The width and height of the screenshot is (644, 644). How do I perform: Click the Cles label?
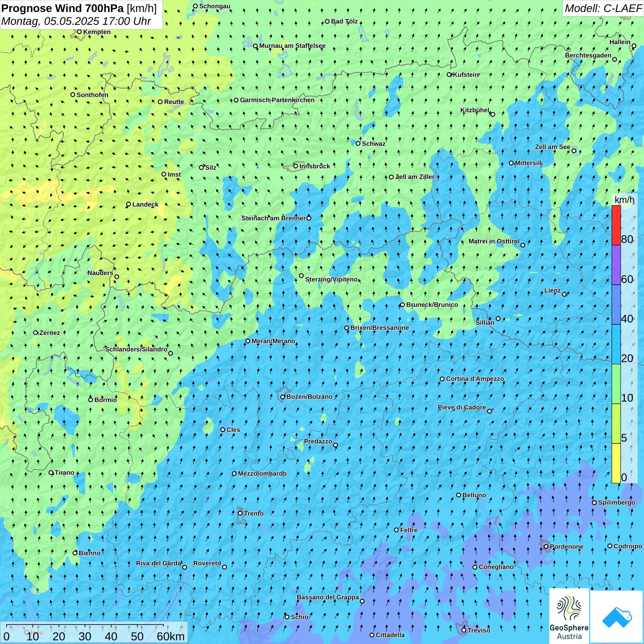[x=233, y=430]
